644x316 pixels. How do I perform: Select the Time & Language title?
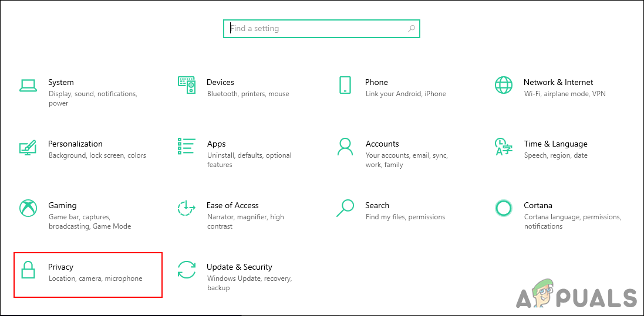[555, 144]
